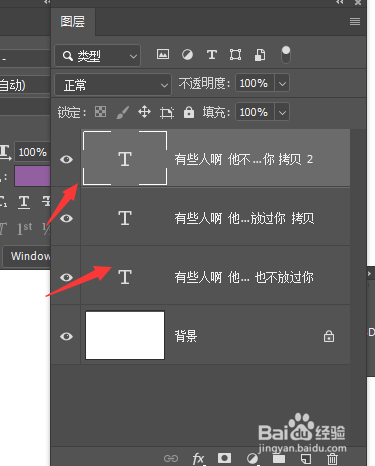375x466 pixels.
Task: Filter for smart objects icon
Action: [x=260, y=55]
